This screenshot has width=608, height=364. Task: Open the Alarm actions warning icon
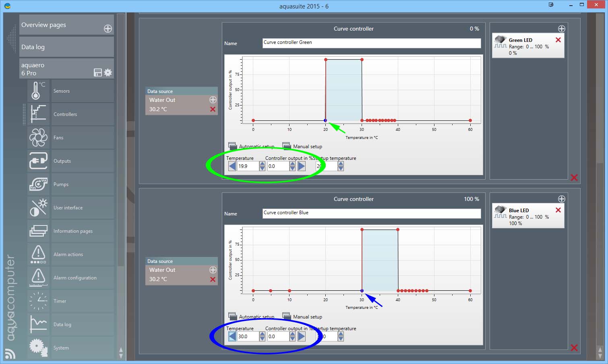(x=38, y=254)
